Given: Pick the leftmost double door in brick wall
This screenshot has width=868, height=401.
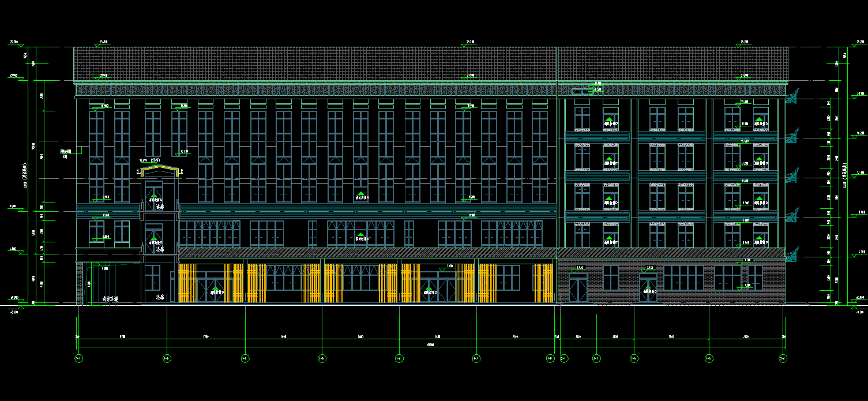Looking at the screenshot, I should 578,288.
